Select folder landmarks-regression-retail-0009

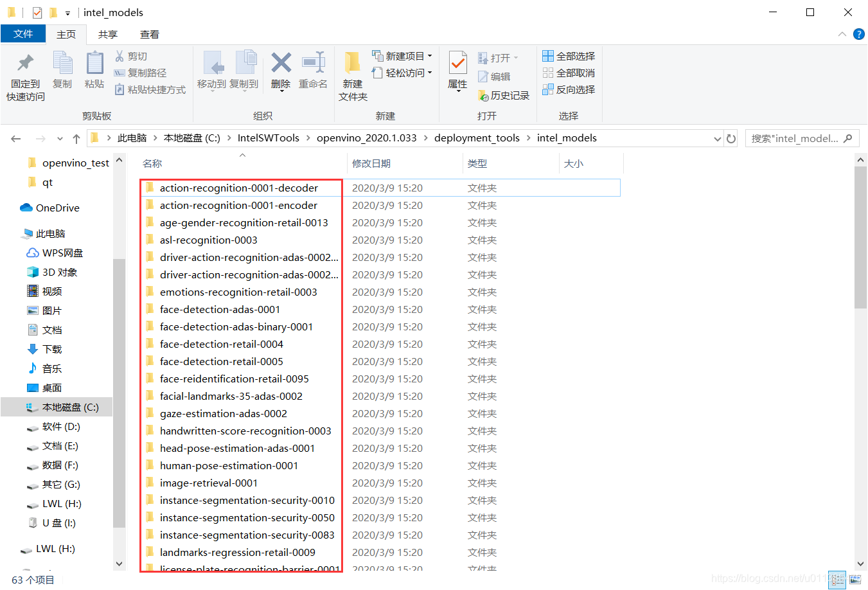click(x=238, y=553)
